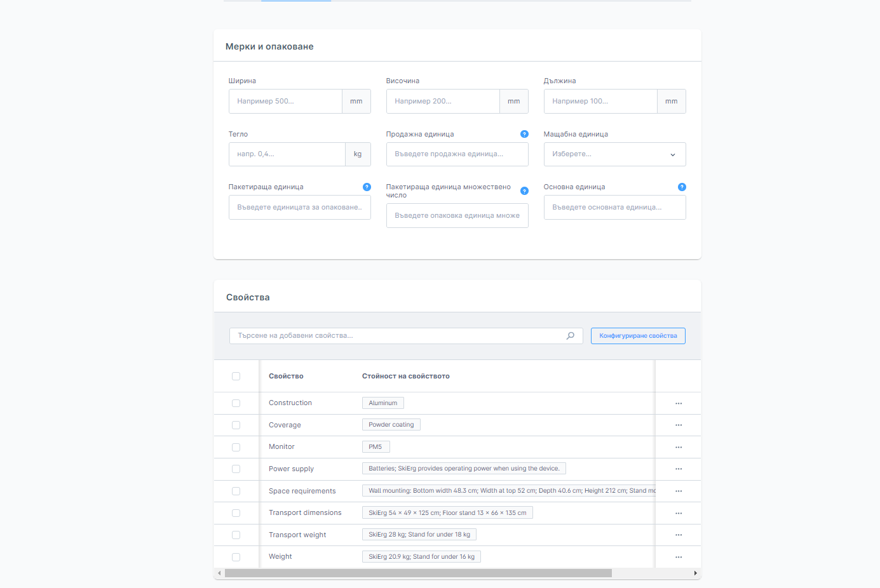Click the Ширина input field
The height and width of the screenshot is (588, 880).
285,102
